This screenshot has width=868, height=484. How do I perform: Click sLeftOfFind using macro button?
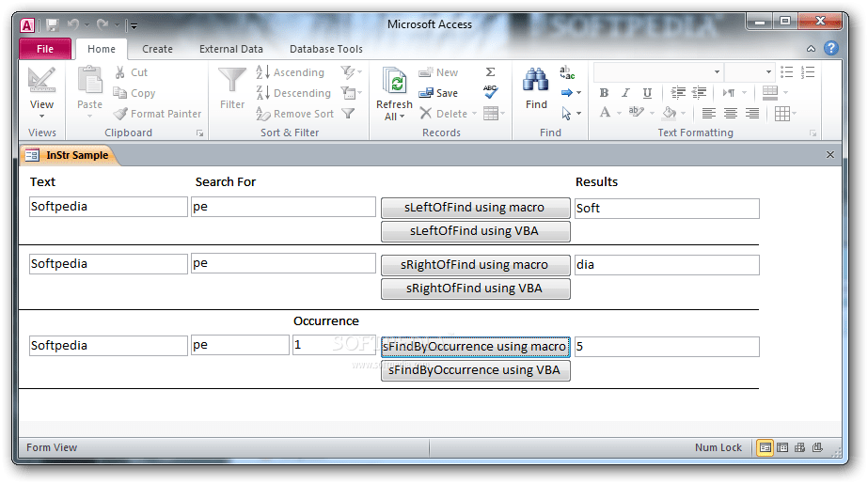pyautogui.click(x=476, y=208)
